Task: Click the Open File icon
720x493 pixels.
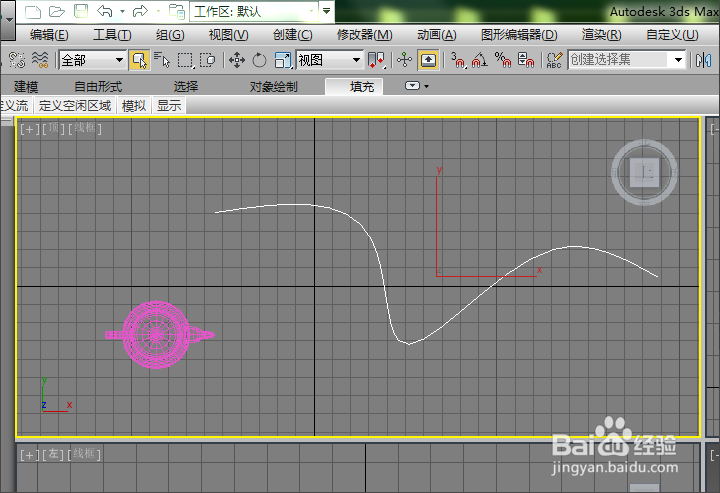Action: coord(56,11)
